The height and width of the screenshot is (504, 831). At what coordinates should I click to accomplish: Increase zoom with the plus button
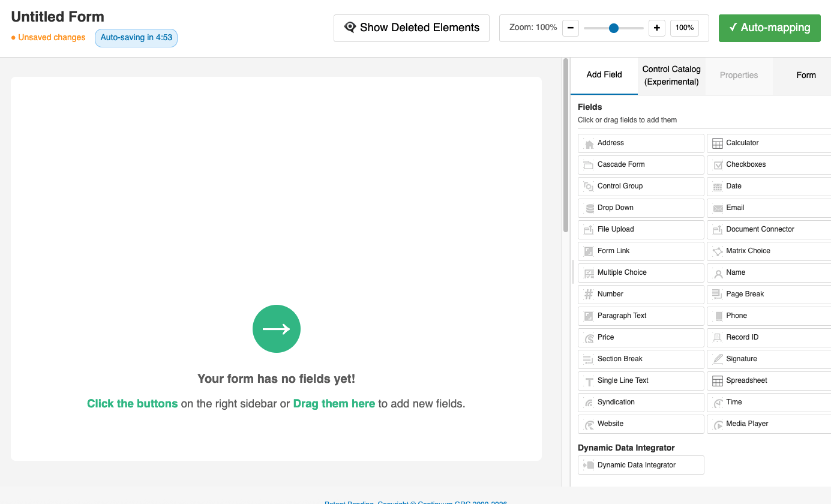click(657, 28)
